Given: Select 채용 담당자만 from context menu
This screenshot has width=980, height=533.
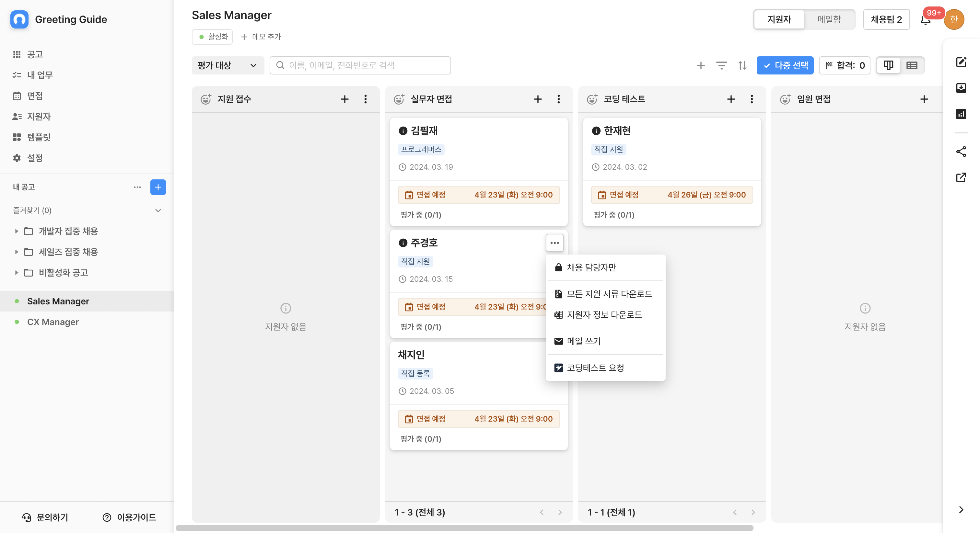Looking at the screenshot, I should (x=606, y=268).
